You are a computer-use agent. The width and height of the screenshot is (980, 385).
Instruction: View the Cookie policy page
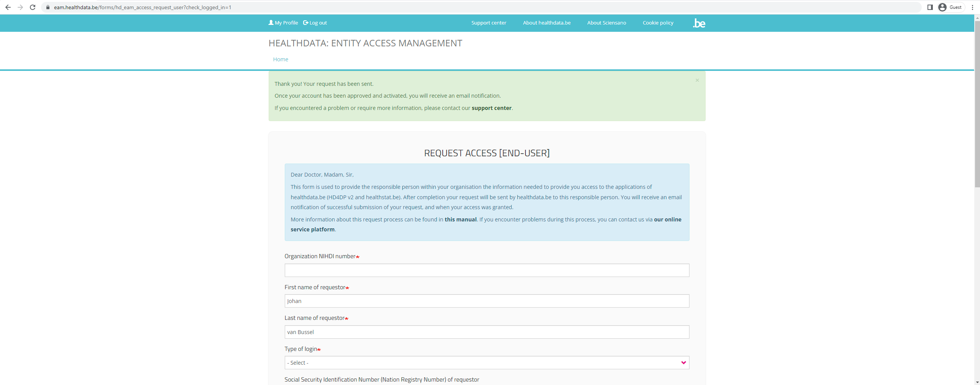tap(658, 23)
